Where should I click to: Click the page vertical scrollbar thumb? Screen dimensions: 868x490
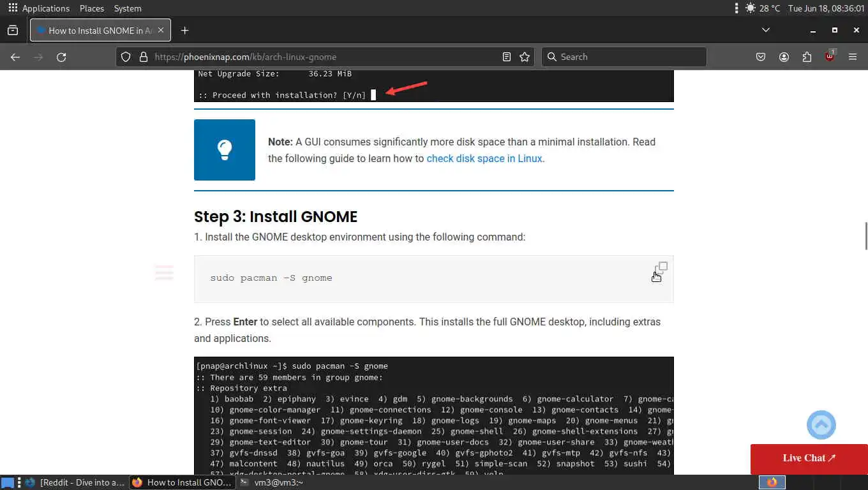tap(865, 236)
